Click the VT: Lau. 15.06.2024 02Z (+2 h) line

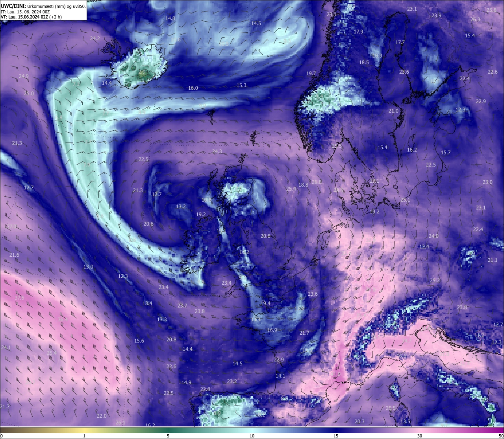tap(31, 17)
